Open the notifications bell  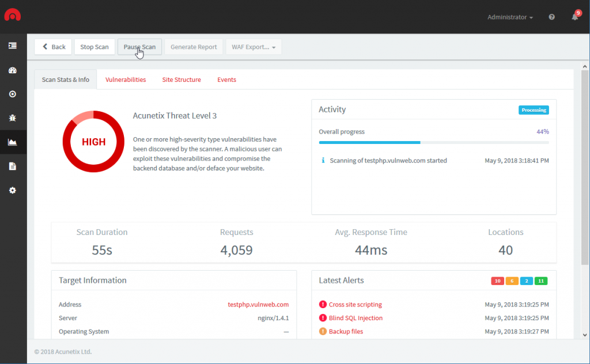(575, 17)
